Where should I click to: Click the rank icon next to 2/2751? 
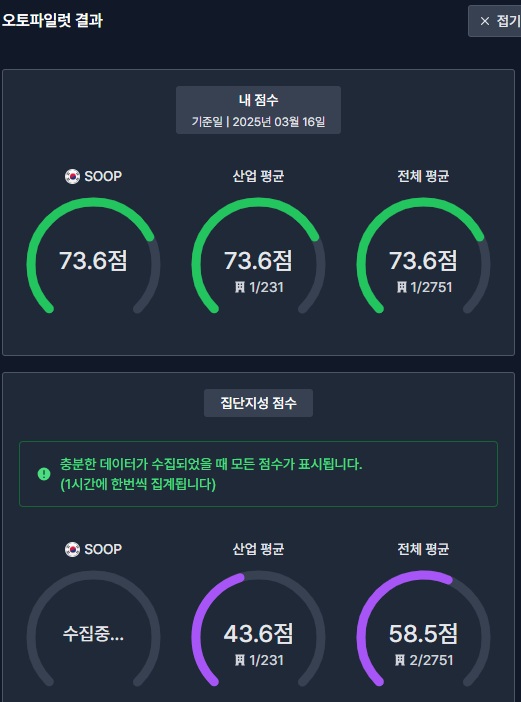coord(400,660)
